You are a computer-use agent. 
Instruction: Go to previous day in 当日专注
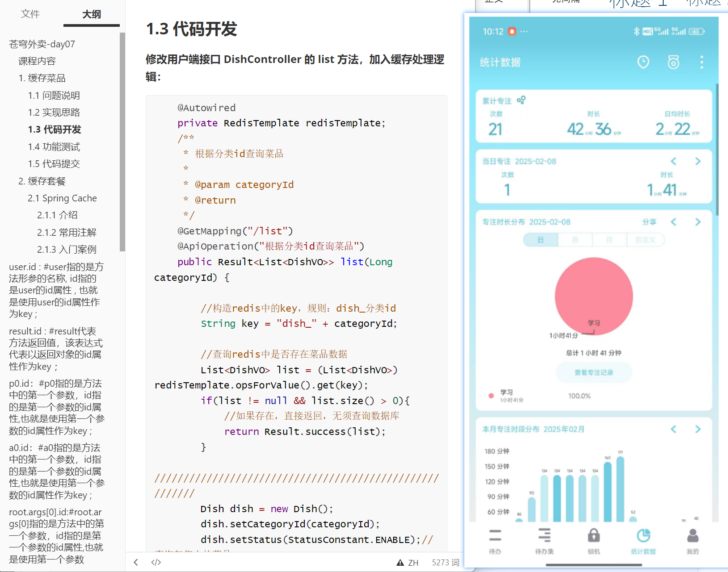(x=673, y=161)
